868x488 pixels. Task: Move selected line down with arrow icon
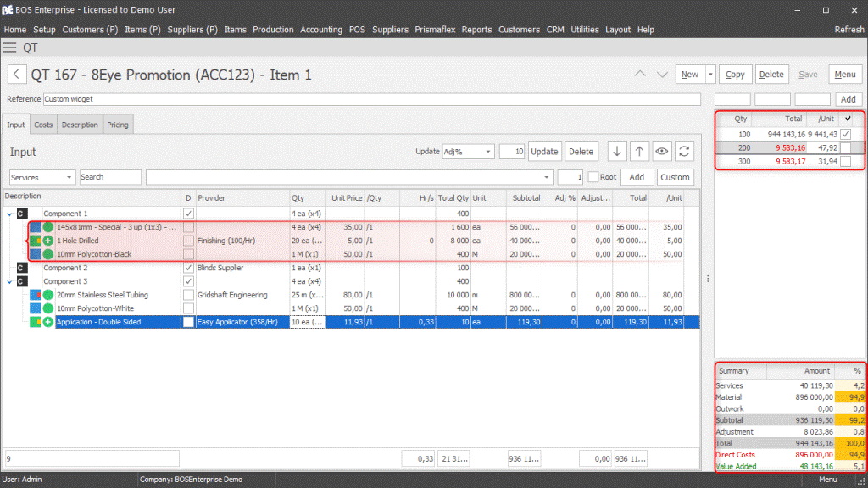pyautogui.click(x=617, y=152)
